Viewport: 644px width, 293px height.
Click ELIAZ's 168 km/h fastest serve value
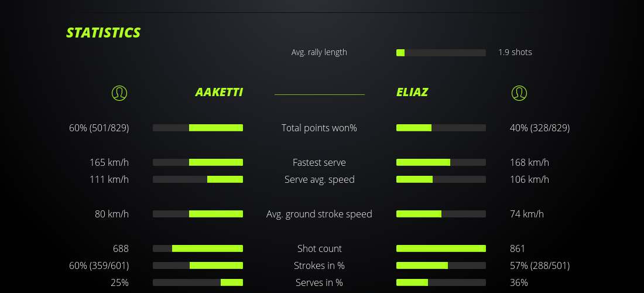(529, 162)
